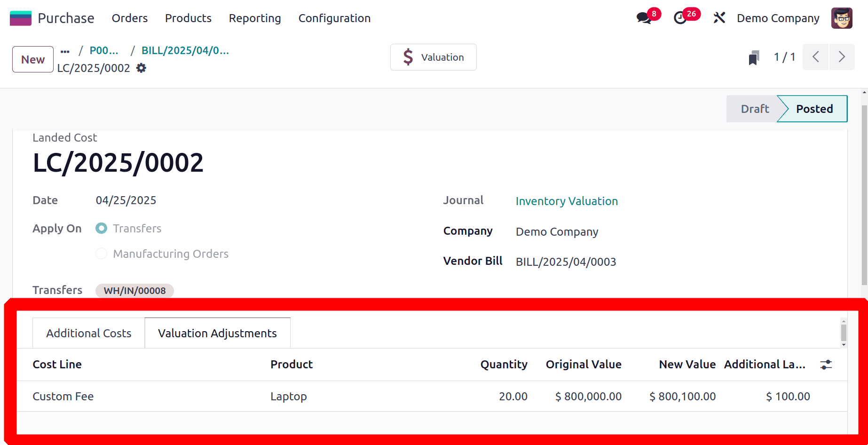The height and width of the screenshot is (445, 868).
Task: Select the Manufacturing Orders radio option
Action: click(102, 254)
